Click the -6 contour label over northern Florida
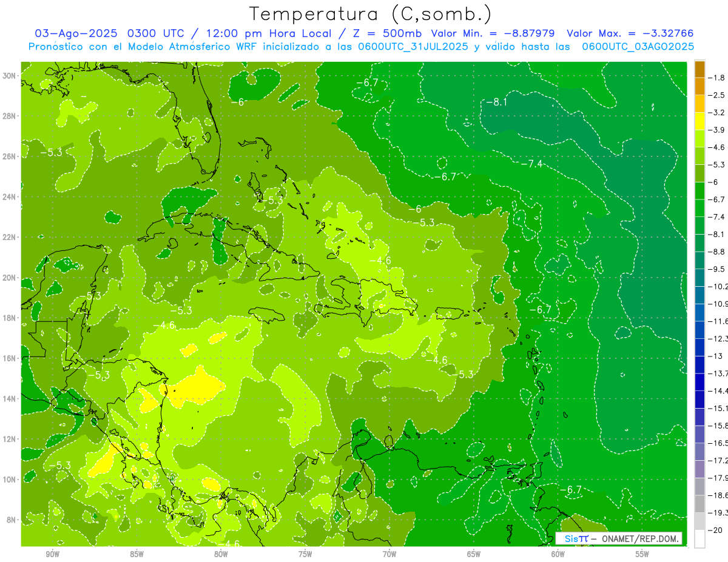Viewport: 728px width, 562px height. click(238, 102)
